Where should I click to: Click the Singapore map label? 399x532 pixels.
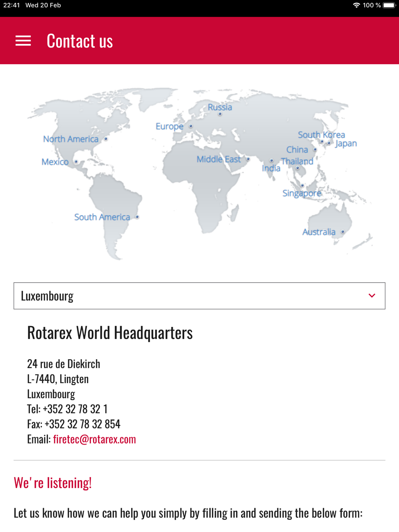301,194
